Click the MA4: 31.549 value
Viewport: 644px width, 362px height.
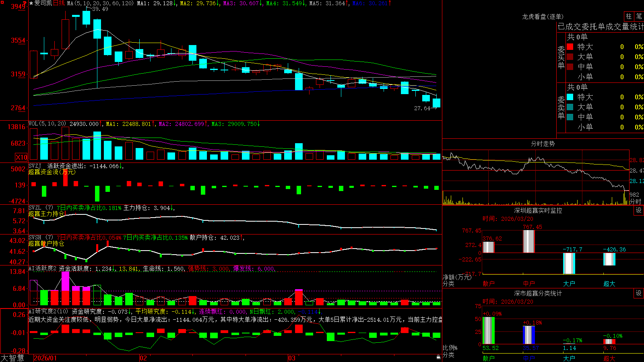point(286,3)
